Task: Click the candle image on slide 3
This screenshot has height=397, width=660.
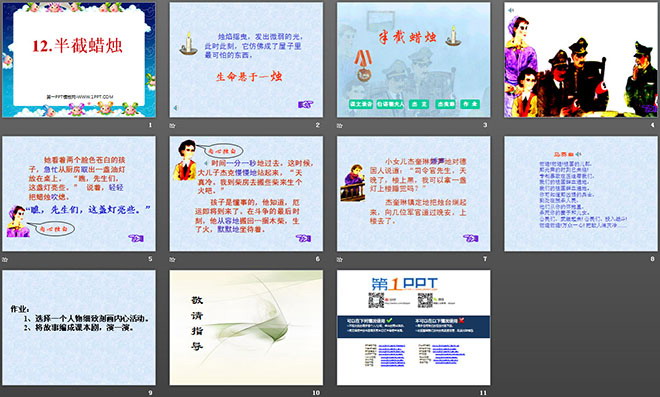Action: pos(453,36)
